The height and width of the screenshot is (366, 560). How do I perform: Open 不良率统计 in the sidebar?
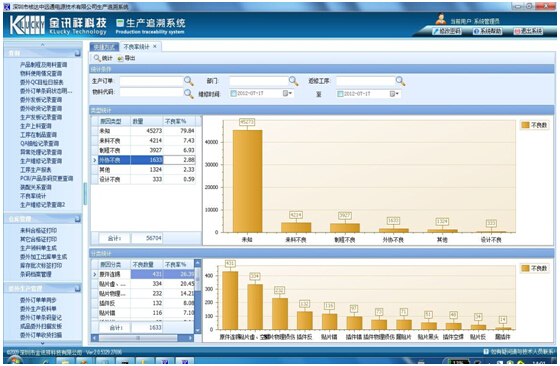coord(33,196)
